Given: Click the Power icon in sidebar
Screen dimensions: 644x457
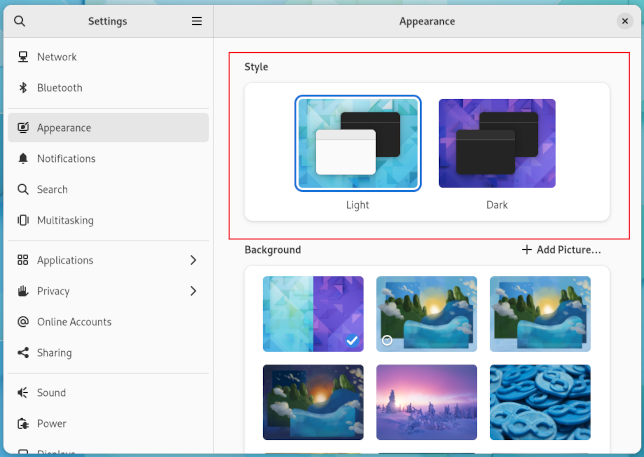Looking at the screenshot, I should click(23, 423).
